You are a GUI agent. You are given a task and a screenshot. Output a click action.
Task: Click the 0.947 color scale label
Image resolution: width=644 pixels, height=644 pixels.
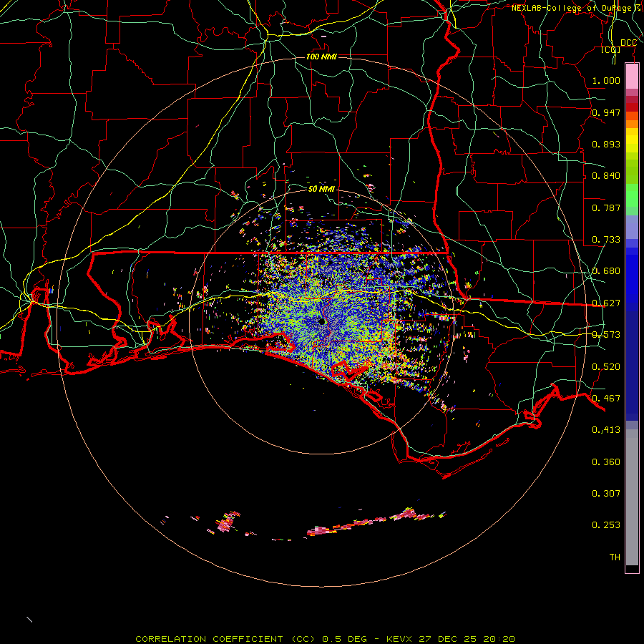pyautogui.click(x=606, y=112)
